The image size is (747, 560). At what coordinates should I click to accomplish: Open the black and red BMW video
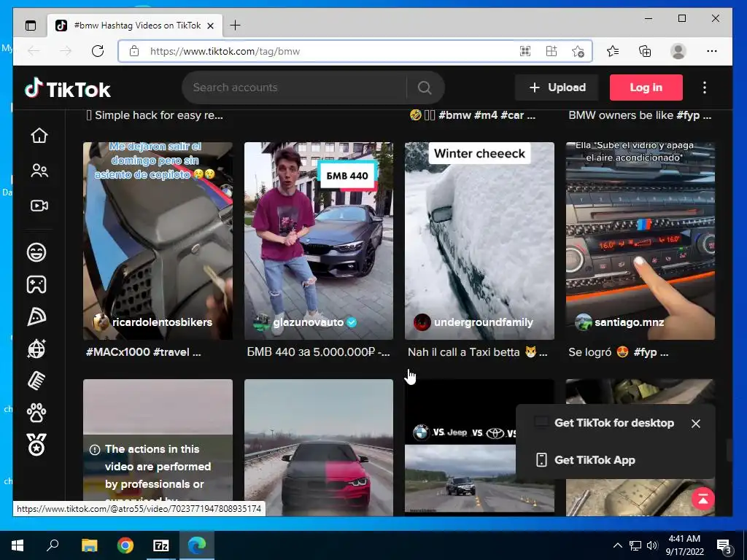click(x=319, y=448)
